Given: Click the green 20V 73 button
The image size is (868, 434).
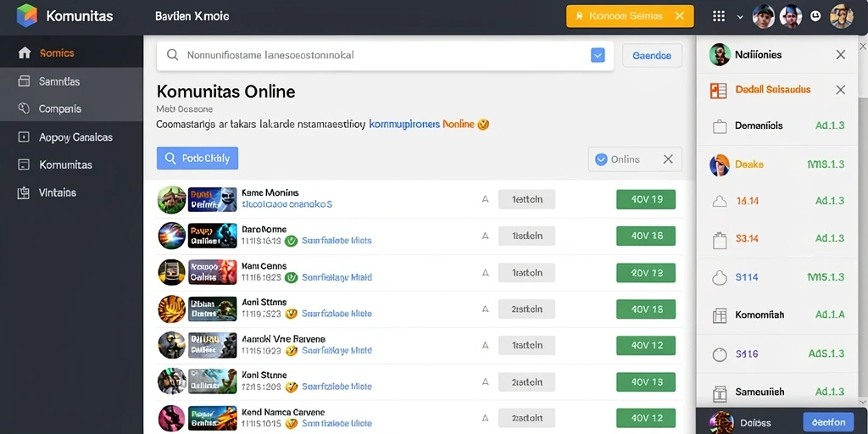Looking at the screenshot, I should pos(646,272).
